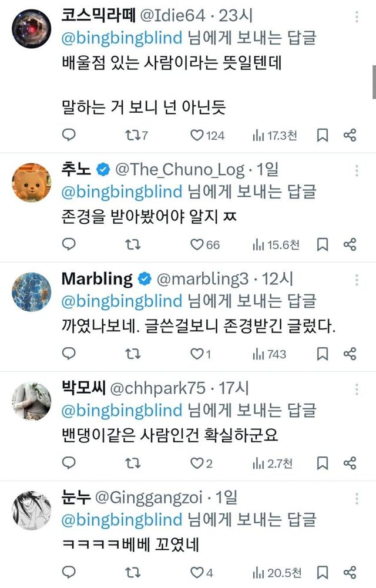Open more options menu on Marbling's tweet
This screenshot has width=376, height=588.
click(357, 281)
